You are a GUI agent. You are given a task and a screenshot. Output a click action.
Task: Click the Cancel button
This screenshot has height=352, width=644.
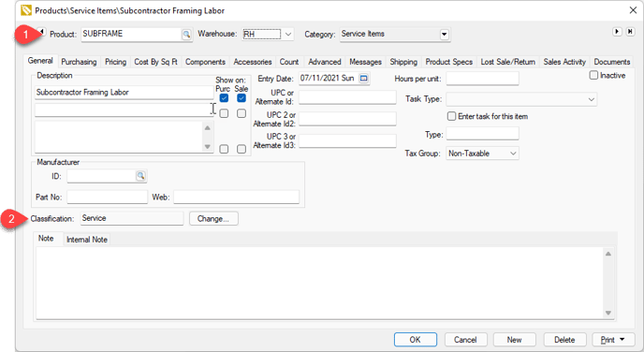pos(465,340)
